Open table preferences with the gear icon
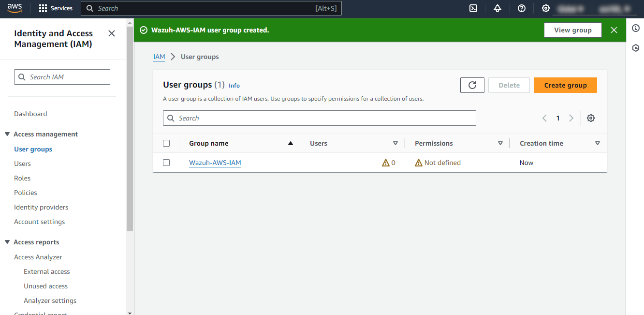Image resolution: width=644 pixels, height=315 pixels. [x=590, y=118]
